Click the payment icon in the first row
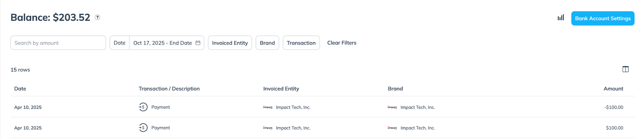This screenshot has height=139, width=644. (143, 107)
